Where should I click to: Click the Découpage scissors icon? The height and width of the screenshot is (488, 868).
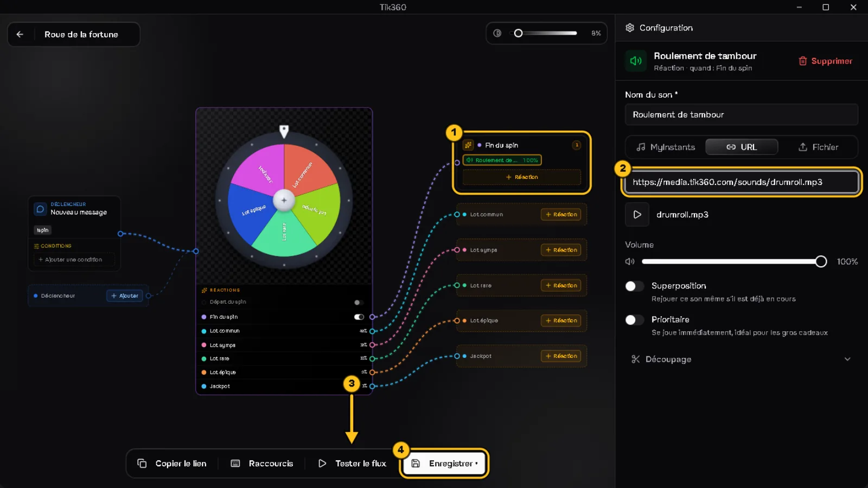[636, 359]
